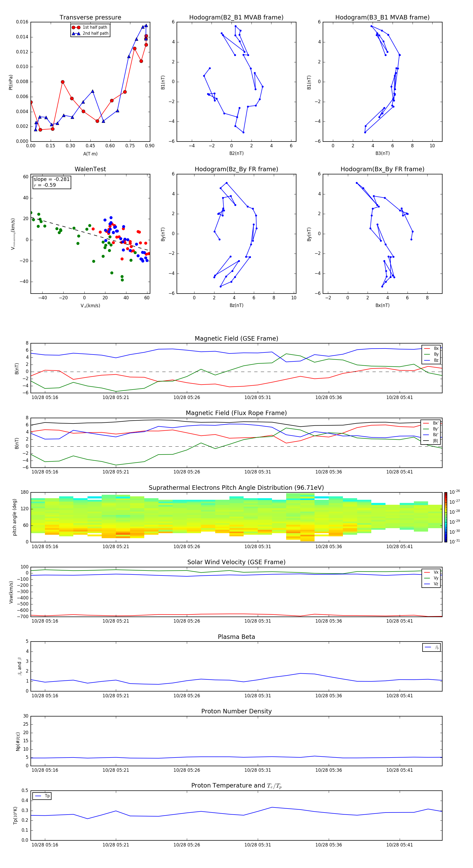Click the 'Solar Wind Velocity (GSE Frame)' title
This screenshot has height=868, width=473.
click(x=236, y=562)
